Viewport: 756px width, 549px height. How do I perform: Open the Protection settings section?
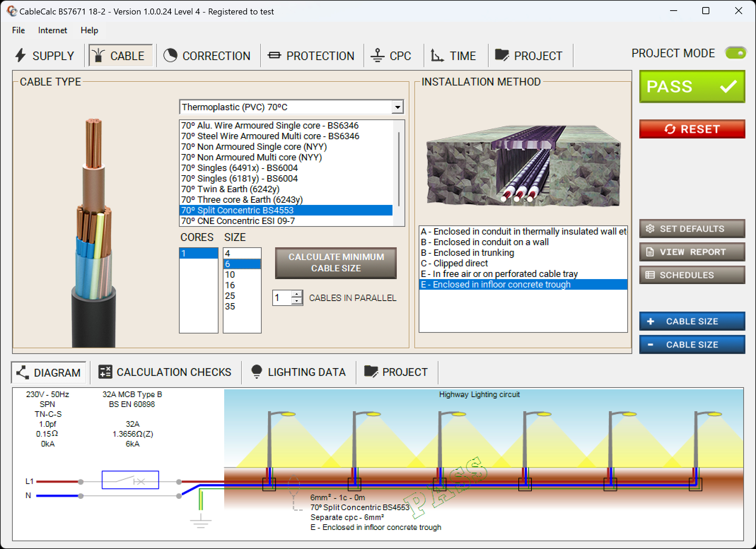tap(311, 55)
